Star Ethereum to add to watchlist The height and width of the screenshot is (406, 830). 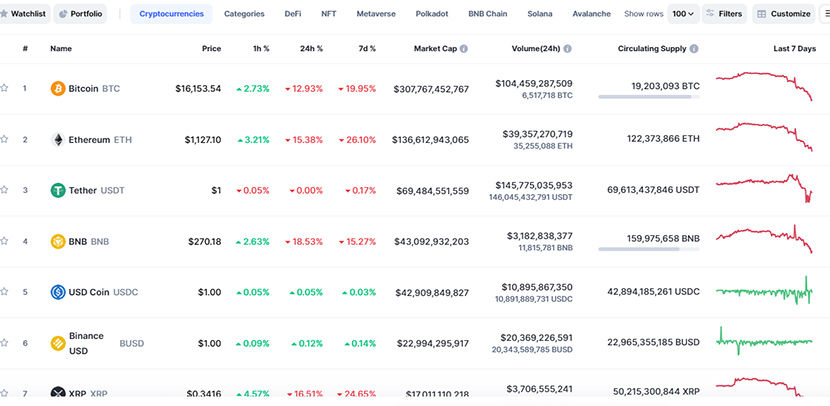[x=4, y=139]
